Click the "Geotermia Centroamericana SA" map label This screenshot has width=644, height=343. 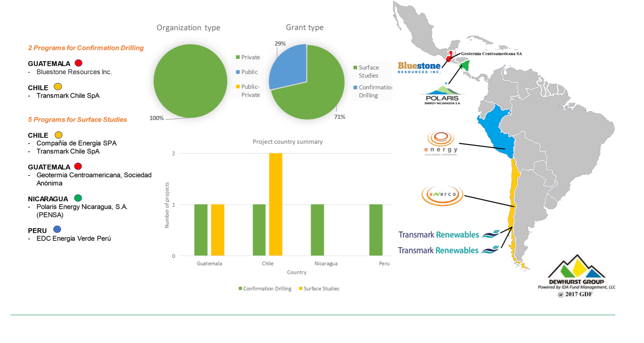point(492,54)
